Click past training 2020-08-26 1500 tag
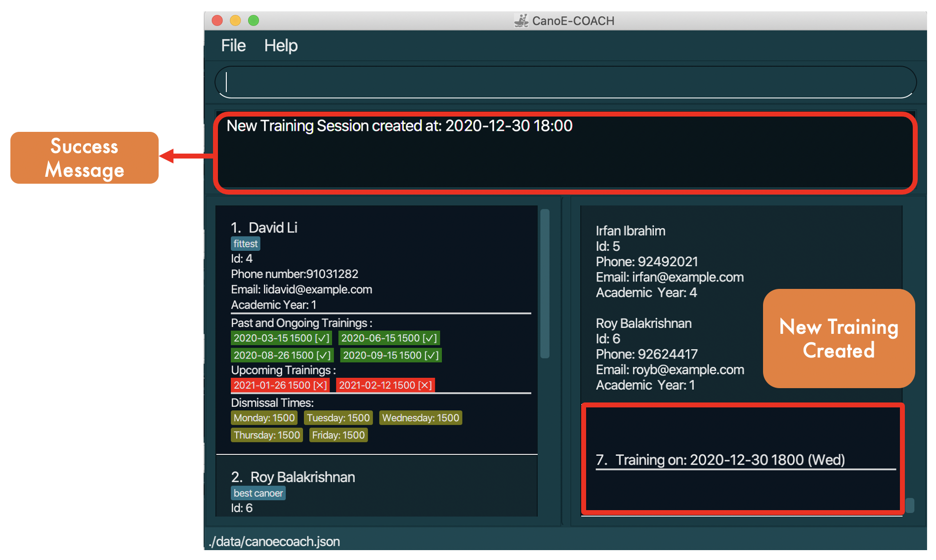This screenshot has width=936, height=560. click(282, 355)
